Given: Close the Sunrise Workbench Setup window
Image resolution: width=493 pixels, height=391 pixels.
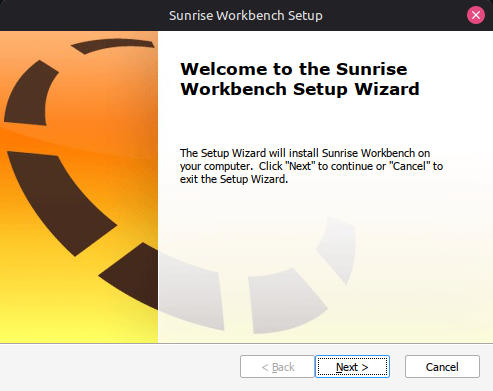Looking at the screenshot, I should point(476,15).
